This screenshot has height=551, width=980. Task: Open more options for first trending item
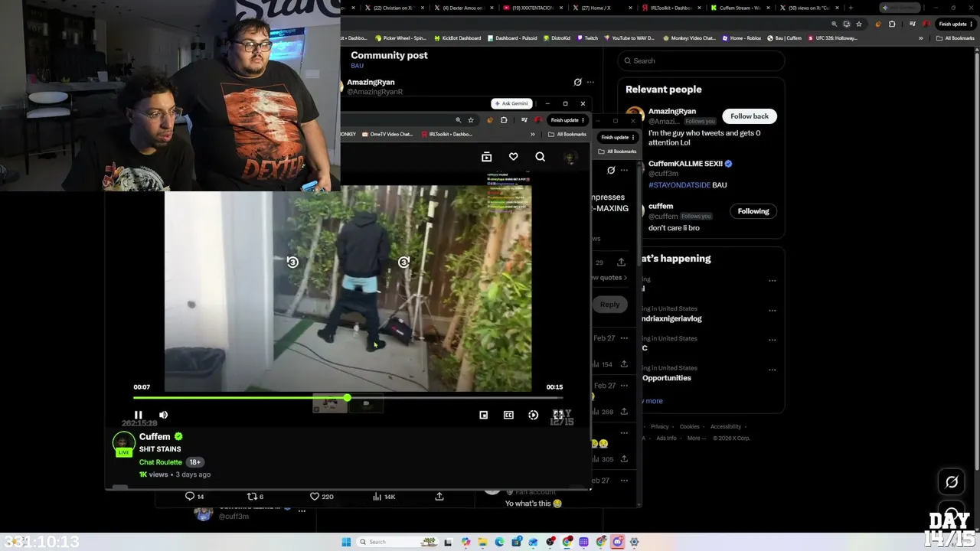pyautogui.click(x=772, y=281)
